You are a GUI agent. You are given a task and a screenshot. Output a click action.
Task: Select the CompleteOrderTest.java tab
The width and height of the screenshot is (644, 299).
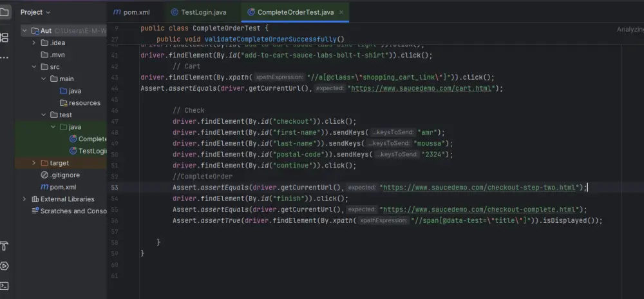click(296, 12)
